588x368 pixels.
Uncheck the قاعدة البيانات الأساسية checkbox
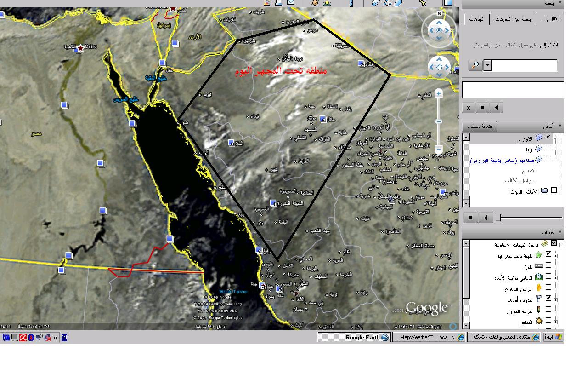coord(554,243)
